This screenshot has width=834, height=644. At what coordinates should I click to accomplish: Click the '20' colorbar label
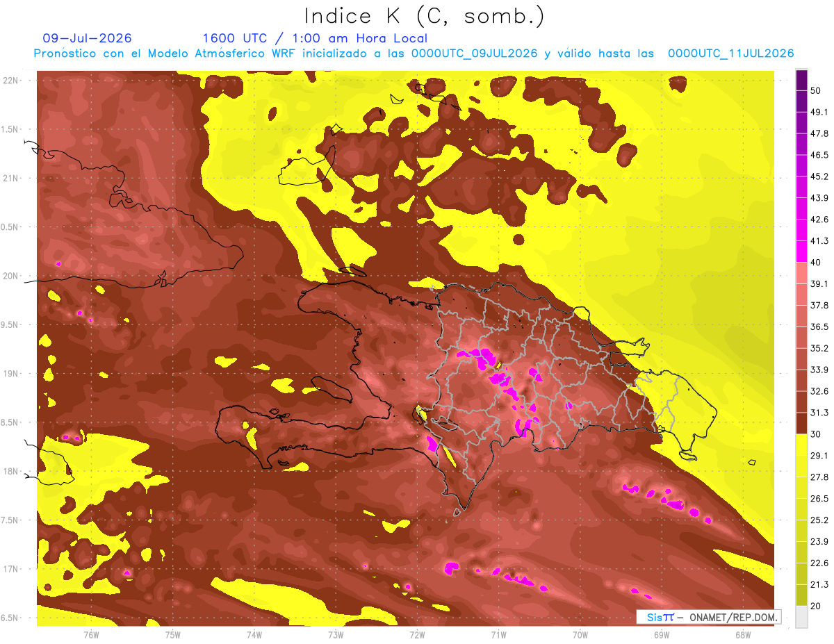[816, 606]
